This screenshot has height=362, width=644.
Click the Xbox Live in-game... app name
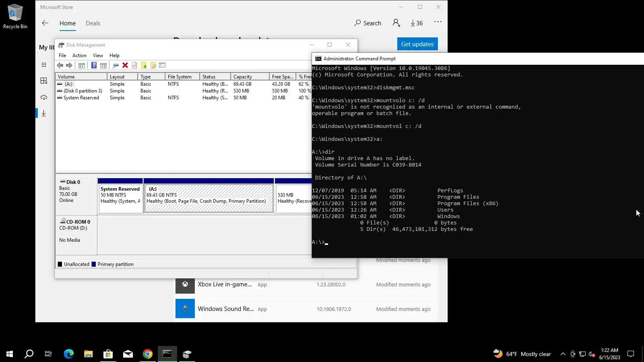pos(225,284)
